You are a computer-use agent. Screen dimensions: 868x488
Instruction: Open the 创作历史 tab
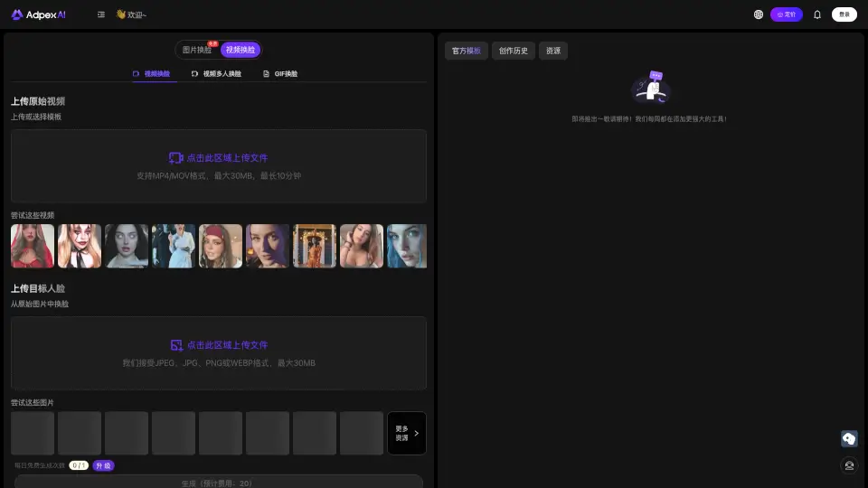tap(514, 51)
